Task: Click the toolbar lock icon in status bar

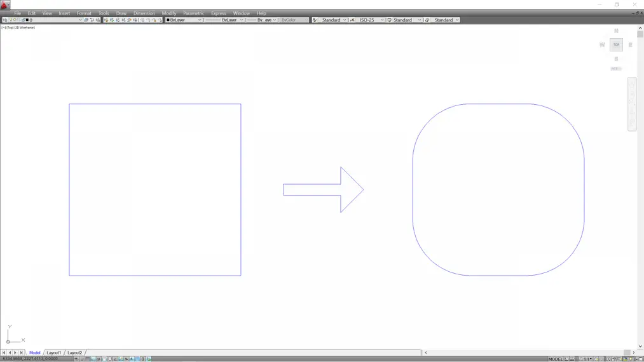Action: tap(613, 359)
